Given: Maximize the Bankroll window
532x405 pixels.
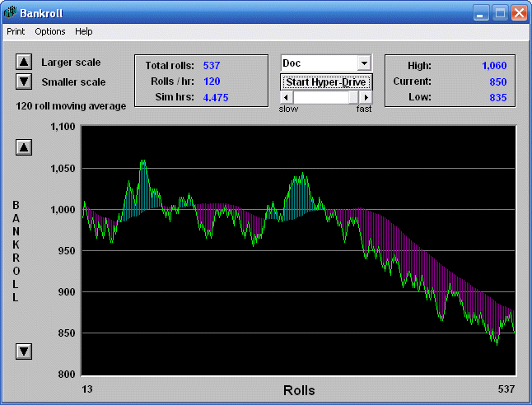Looking at the screenshot, I should coord(500,13).
